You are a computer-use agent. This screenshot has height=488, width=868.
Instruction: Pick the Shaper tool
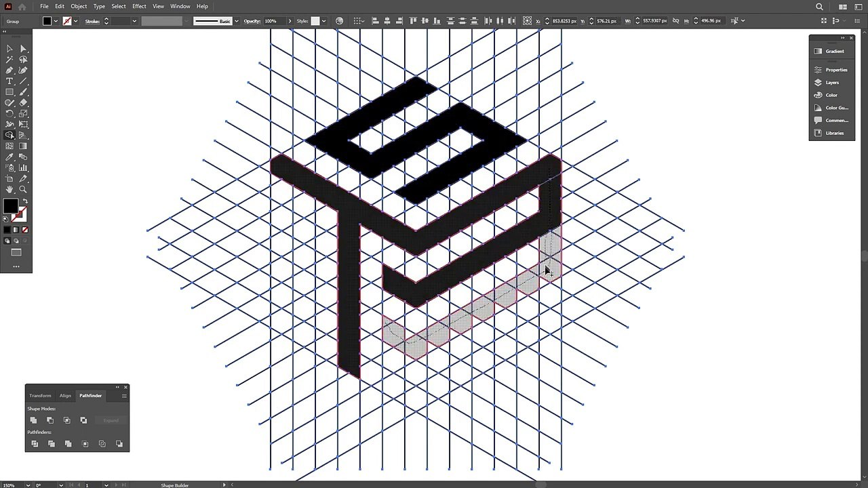click(x=9, y=103)
